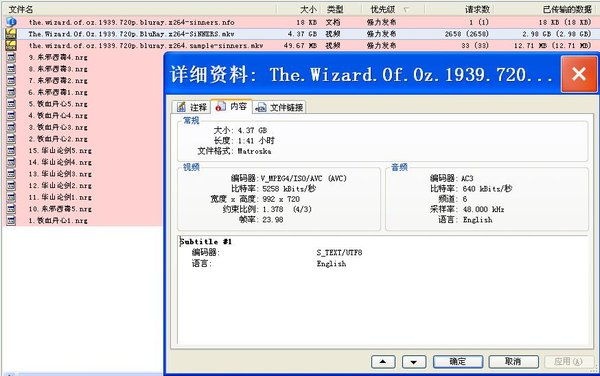This screenshot has width=600, height=376.
Task: Sort by the 已传输的数据 column header
Action: click(546, 9)
